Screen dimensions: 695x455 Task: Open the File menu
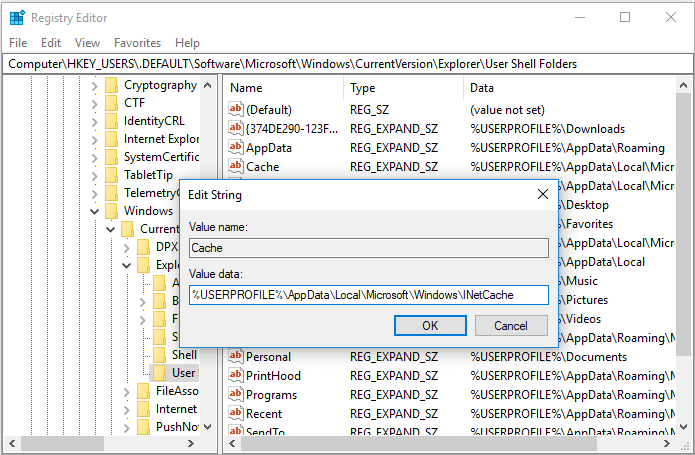18,43
